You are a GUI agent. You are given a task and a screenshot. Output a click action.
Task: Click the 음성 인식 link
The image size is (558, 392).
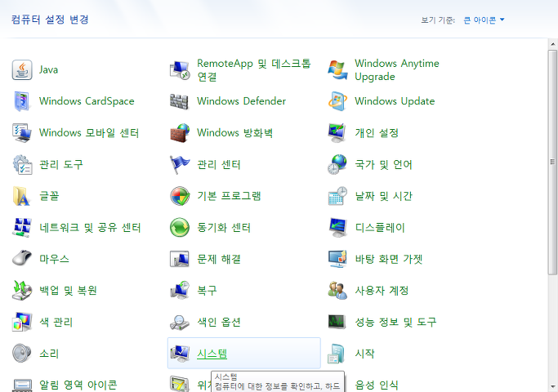377,385
